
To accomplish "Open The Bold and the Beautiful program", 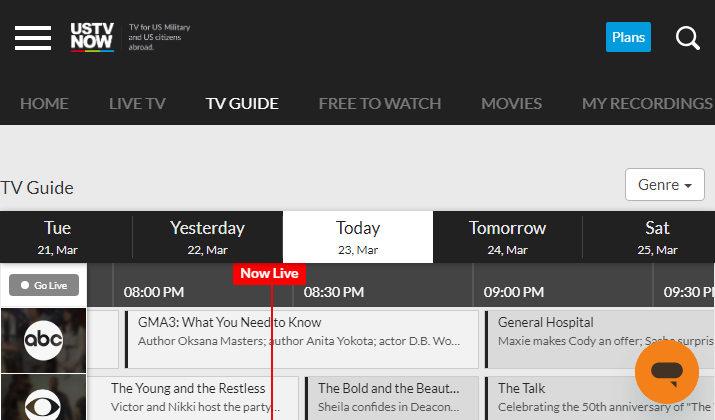I will pos(392,398).
